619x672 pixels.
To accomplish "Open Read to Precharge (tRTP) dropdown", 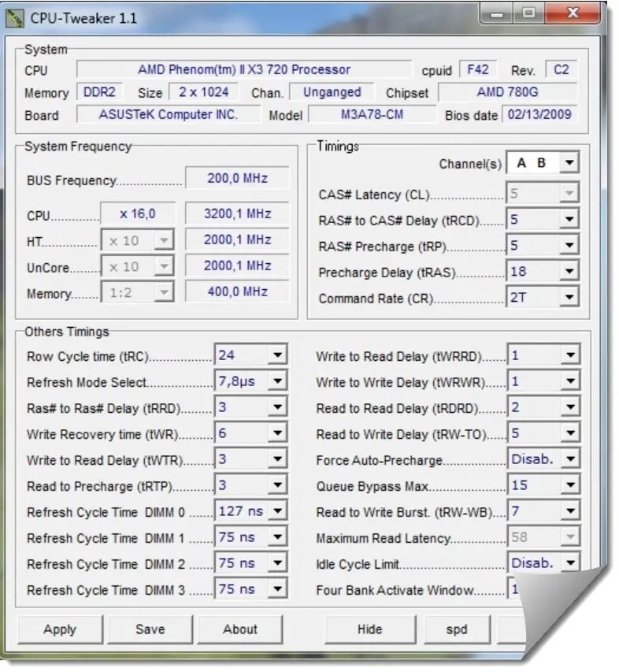I will pos(250,485).
